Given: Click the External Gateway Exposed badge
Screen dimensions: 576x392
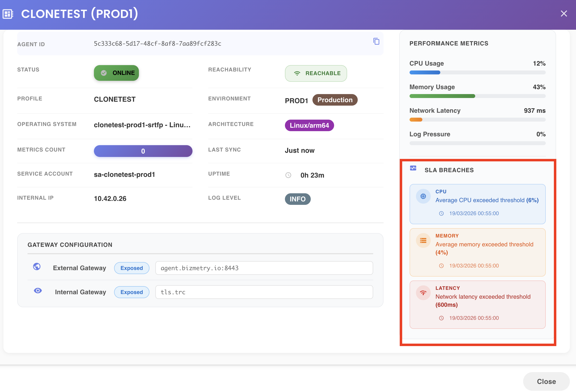Looking at the screenshot, I should [x=132, y=268].
